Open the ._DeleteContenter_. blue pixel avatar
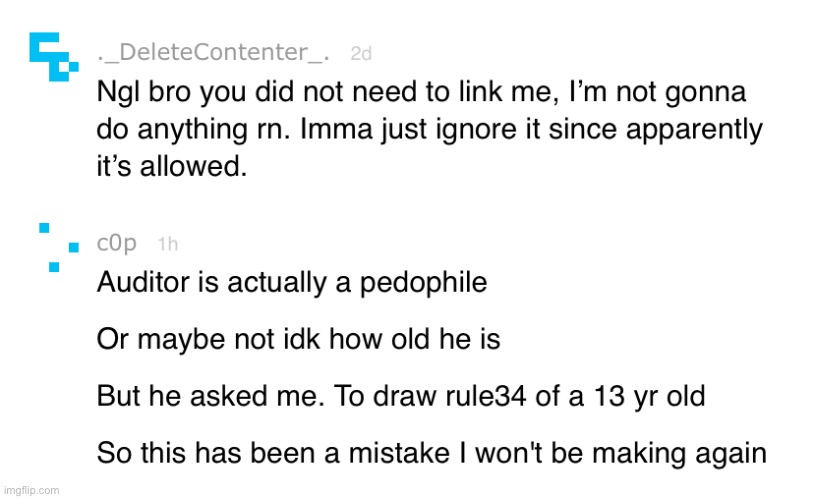 tap(53, 57)
